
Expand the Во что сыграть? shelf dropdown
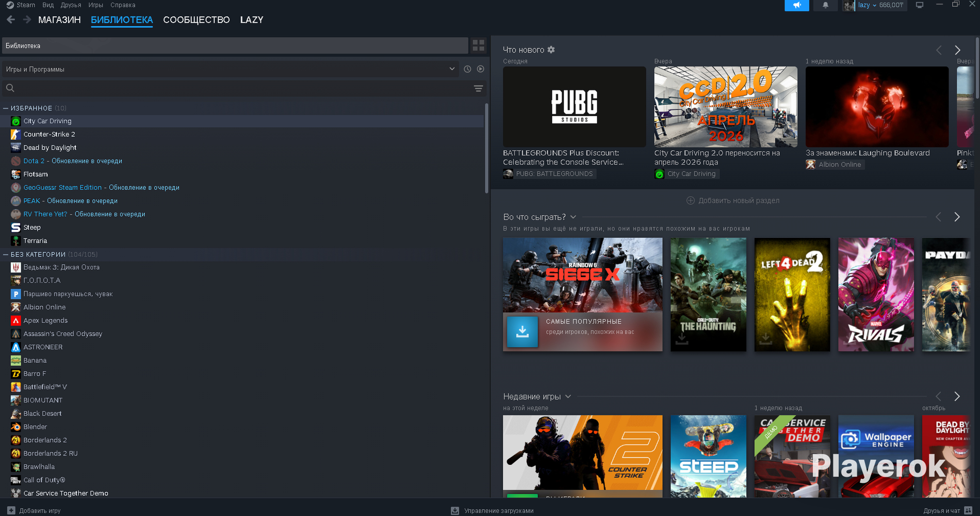click(x=573, y=217)
